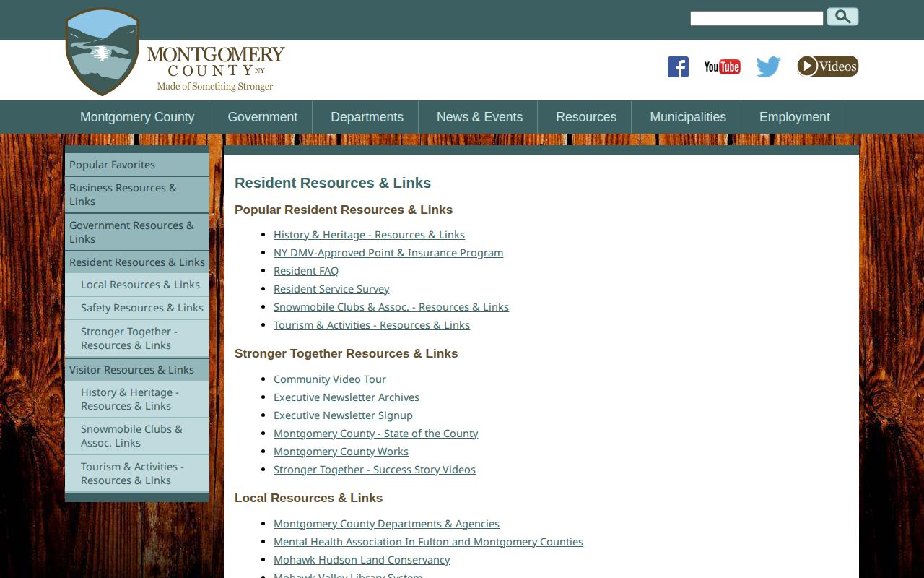Screen dimensions: 924x578
Task: Open sidebar History & Heritage Resources item
Action: (x=137, y=399)
